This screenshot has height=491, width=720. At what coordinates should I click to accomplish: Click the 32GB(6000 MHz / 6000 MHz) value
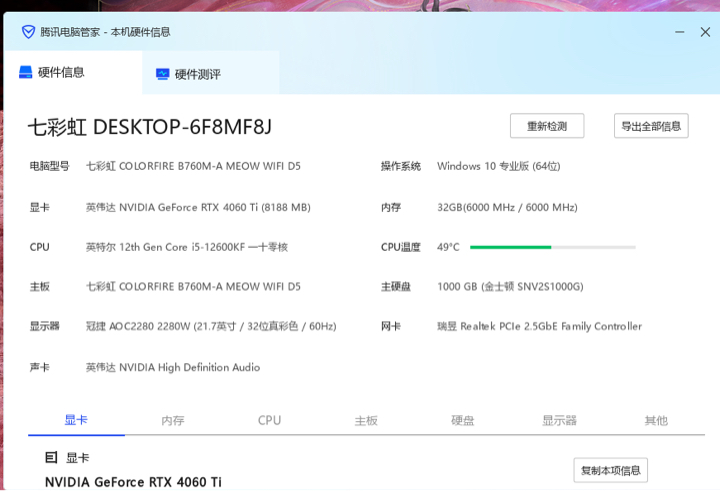(x=507, y=208)
